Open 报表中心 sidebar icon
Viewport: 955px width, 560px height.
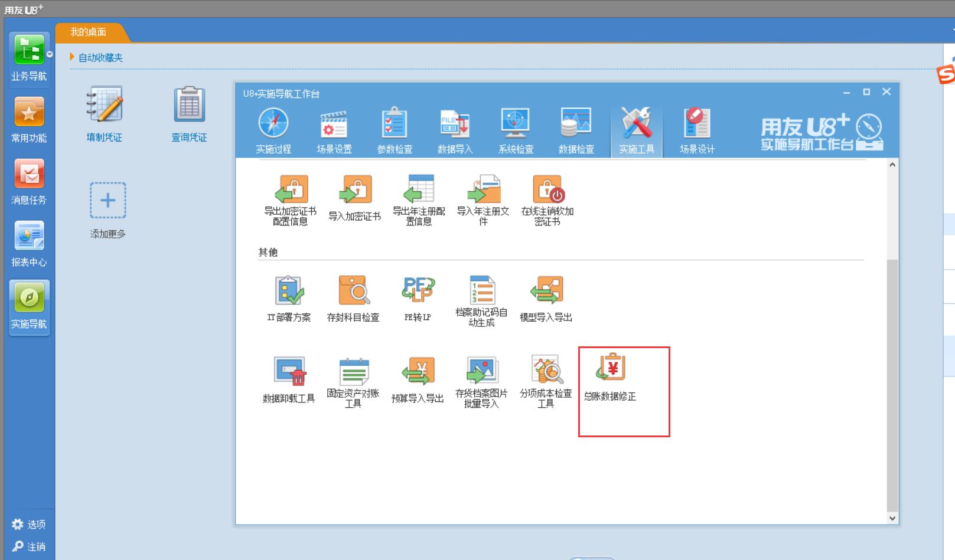[x=29, y=244]
